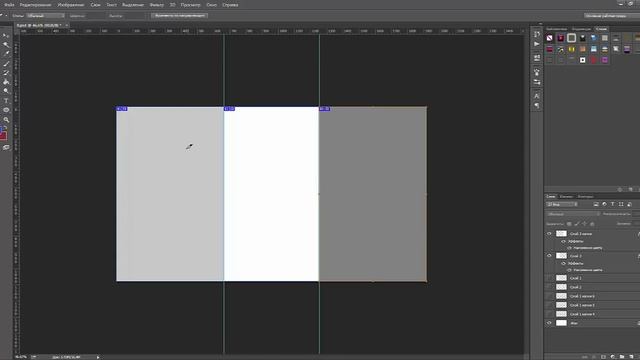Open the status bar info arrow
The image size is (640, 360).
(x=98, y=357)
